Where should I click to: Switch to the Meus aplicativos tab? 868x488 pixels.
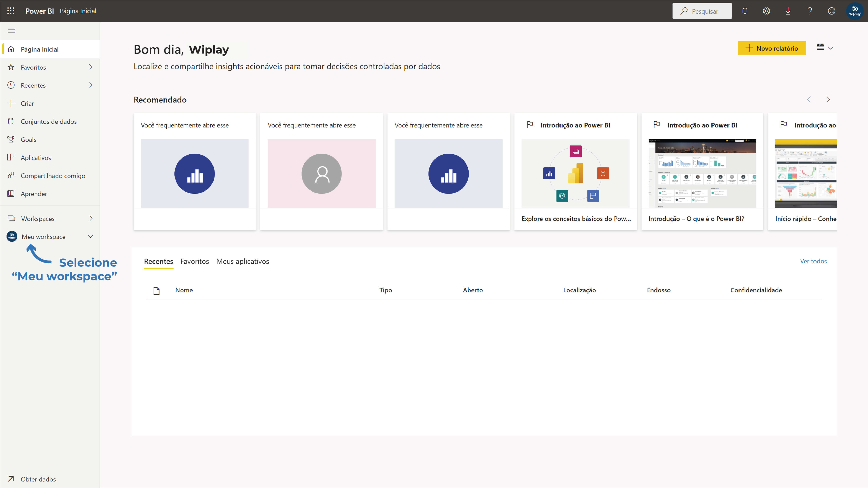pos(242,261)
